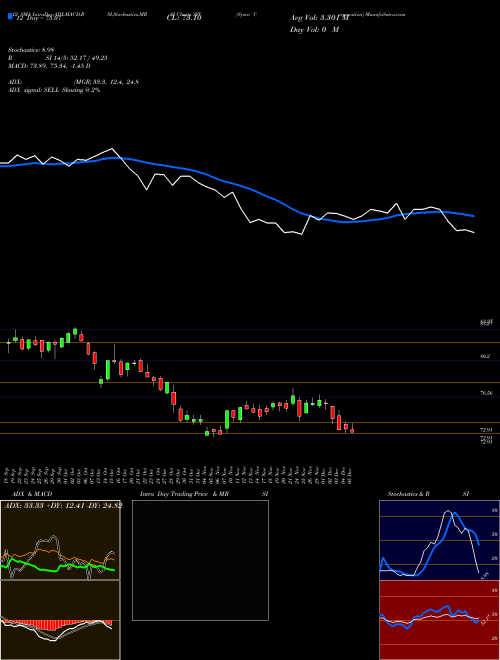Open the ADX indicator mini chart
Screen dimensions: 500x660
[x=60, y=540]
